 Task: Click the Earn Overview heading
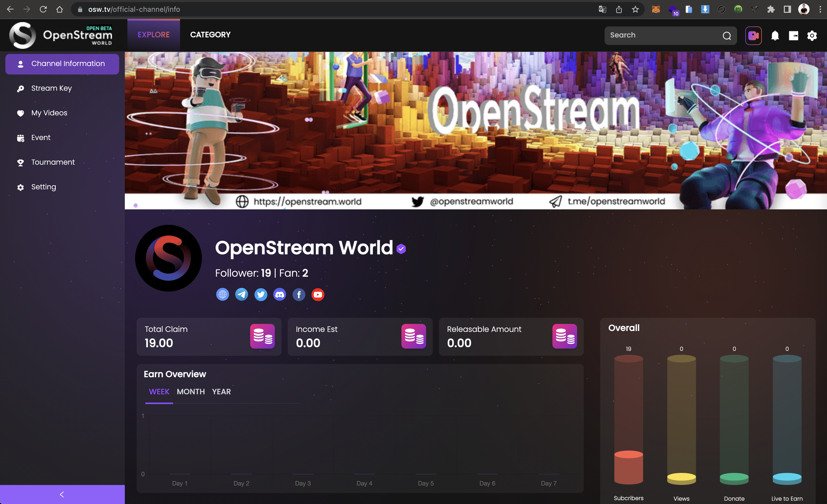175,374
